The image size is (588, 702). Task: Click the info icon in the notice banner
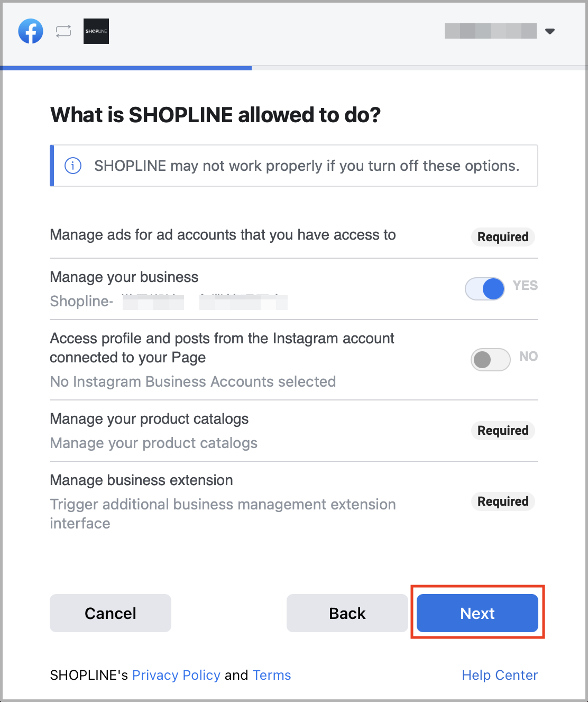(x=73, y=166)
